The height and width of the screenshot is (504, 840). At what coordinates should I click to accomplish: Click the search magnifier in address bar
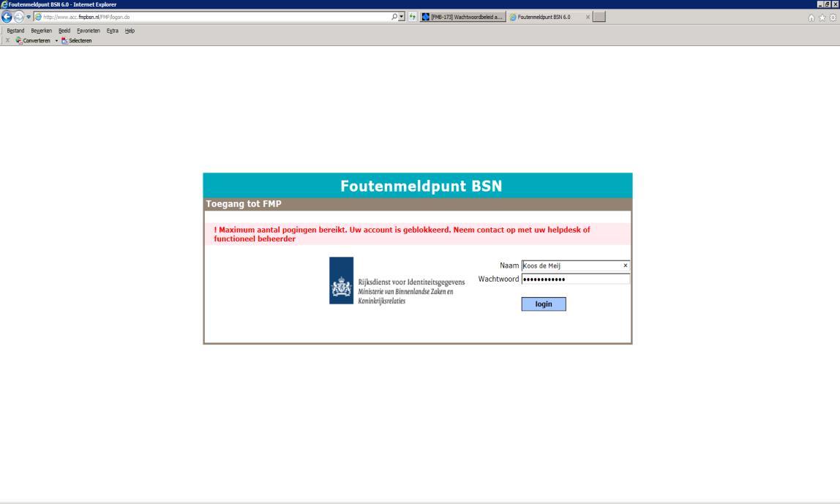click(x=394, y=17)
